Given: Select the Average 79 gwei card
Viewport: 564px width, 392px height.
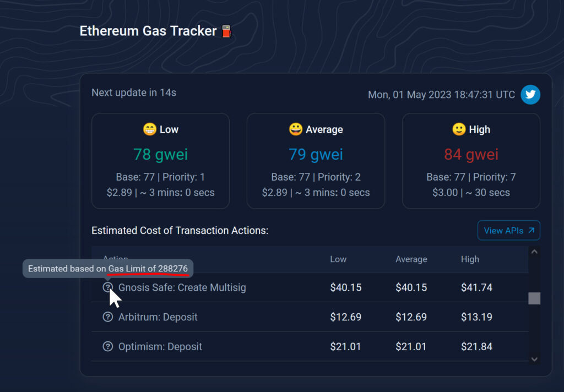Looking at the screenshot, I should pyautogui.click(x=316, y=161).
